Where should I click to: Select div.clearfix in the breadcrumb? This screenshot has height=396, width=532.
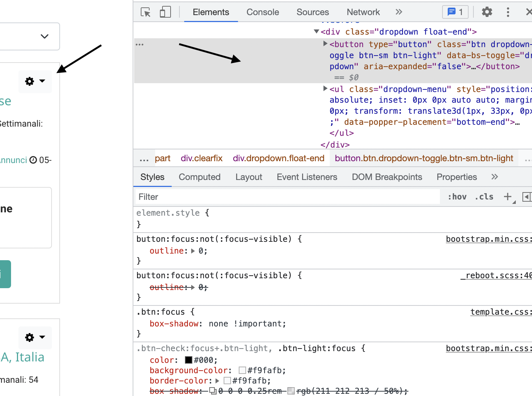[202, 158]
